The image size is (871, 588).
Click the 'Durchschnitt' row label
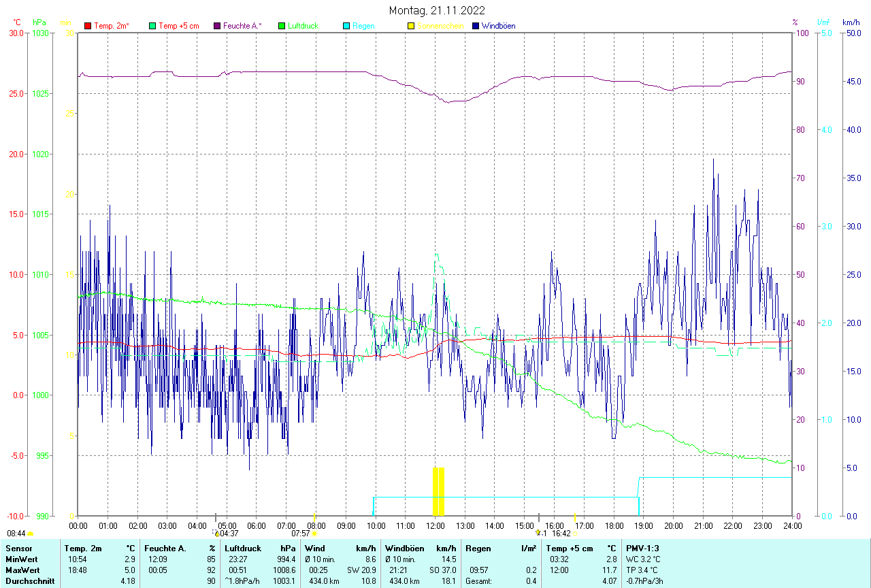30,581
